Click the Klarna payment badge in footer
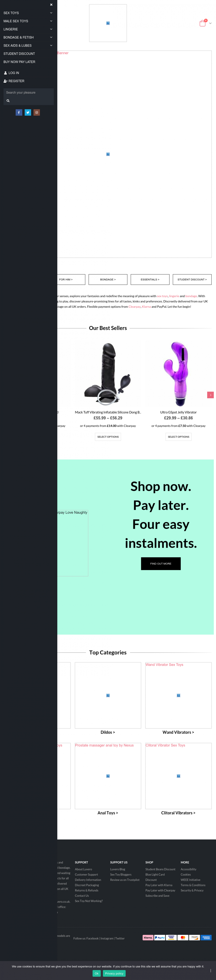This screenshot has width=216, height=980. pos(148,937)
